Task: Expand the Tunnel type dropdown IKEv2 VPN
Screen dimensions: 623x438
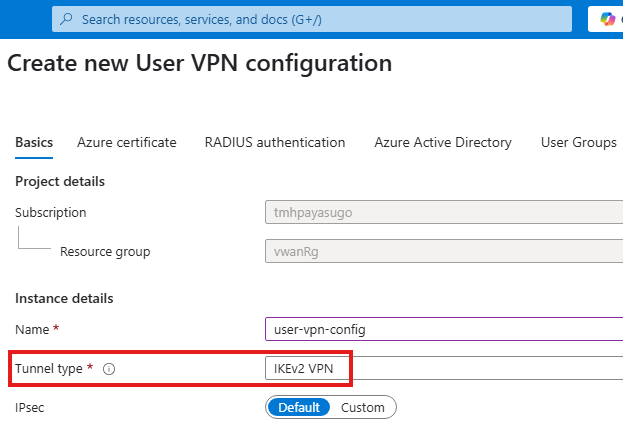Action: [444, 368]
